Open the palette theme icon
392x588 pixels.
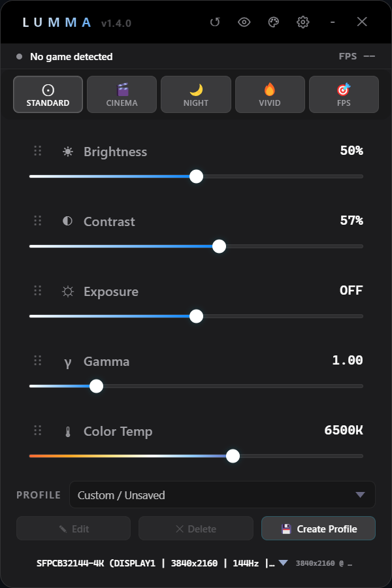tap(274, 22)
